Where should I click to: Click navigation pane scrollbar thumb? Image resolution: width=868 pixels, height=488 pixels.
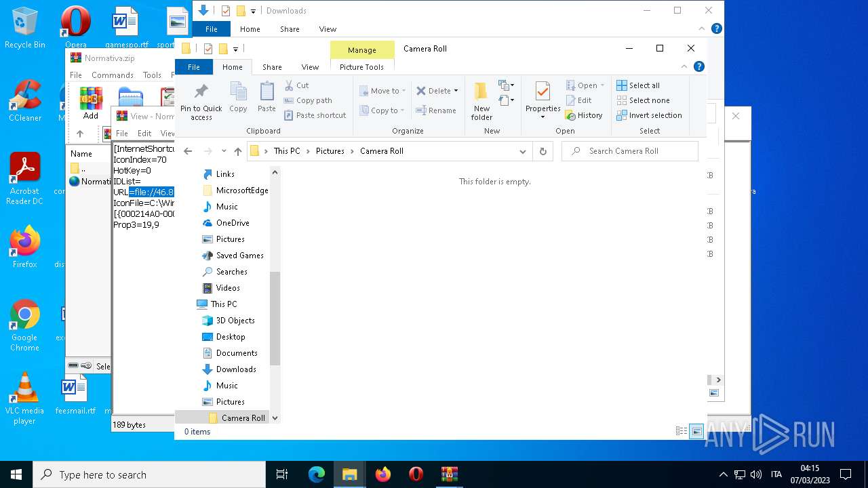point(275,319)
